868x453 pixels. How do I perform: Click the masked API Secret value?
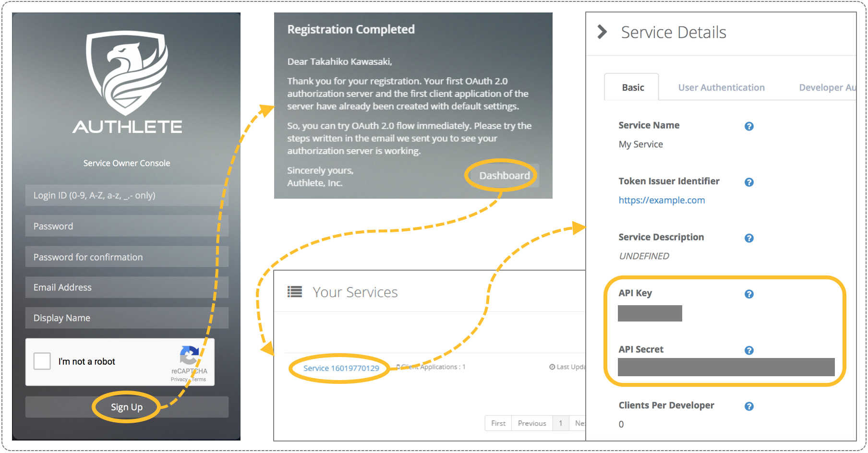726,367
